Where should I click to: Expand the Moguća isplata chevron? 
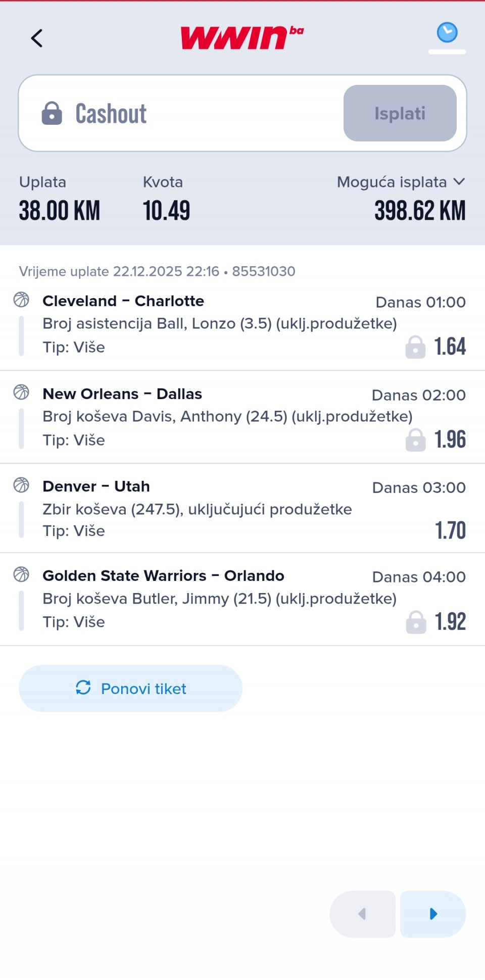[x=459, y=181]
